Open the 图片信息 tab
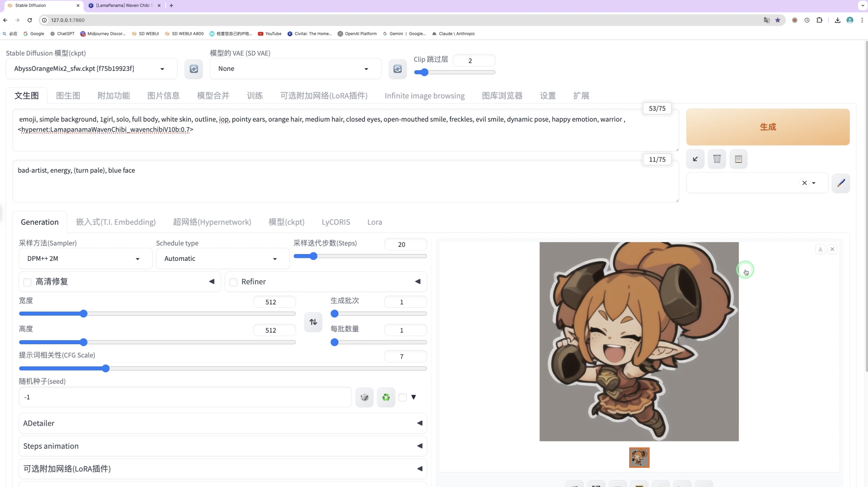The image size is (868, 487). pos(163,96)
